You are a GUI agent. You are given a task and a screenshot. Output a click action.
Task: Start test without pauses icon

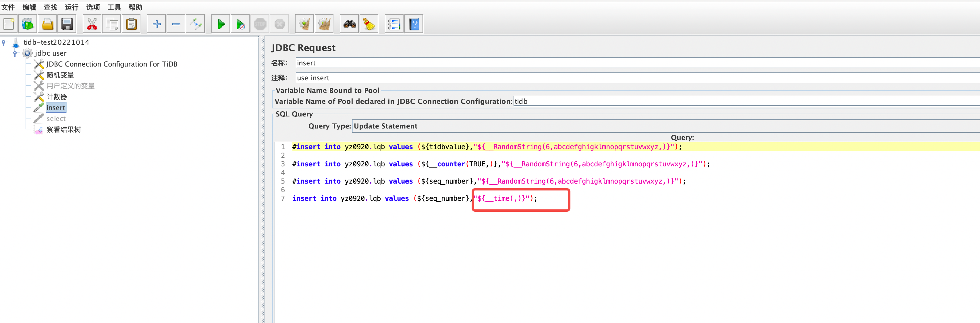tap(240, 24)
